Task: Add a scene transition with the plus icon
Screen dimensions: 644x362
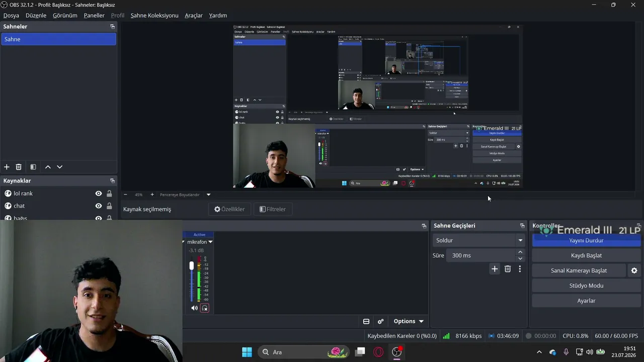Action: [x=495, y=269]
